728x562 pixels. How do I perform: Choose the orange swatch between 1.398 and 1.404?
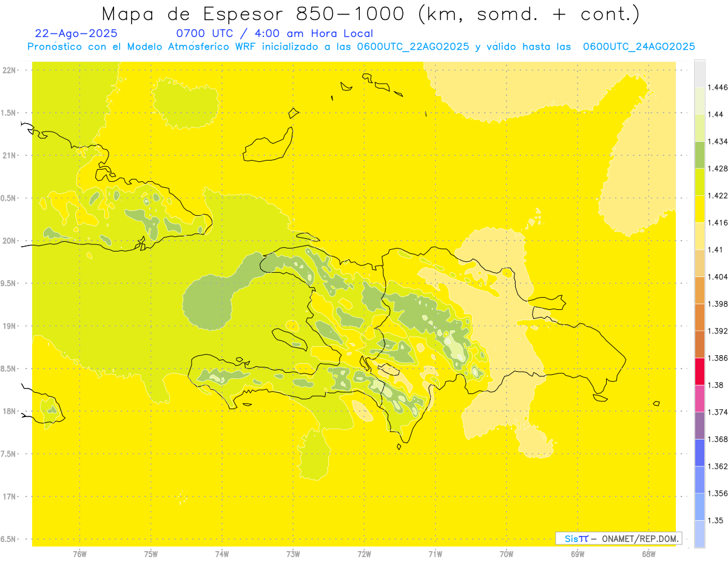699,290
